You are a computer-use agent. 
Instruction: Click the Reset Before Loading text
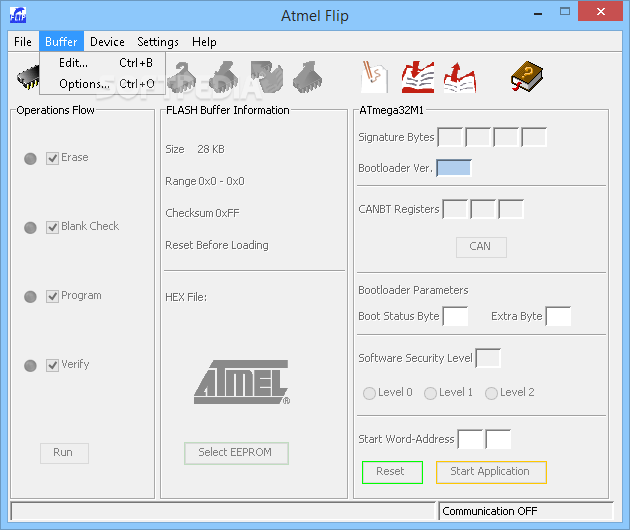pyautogui.click(x=217, y=245)
